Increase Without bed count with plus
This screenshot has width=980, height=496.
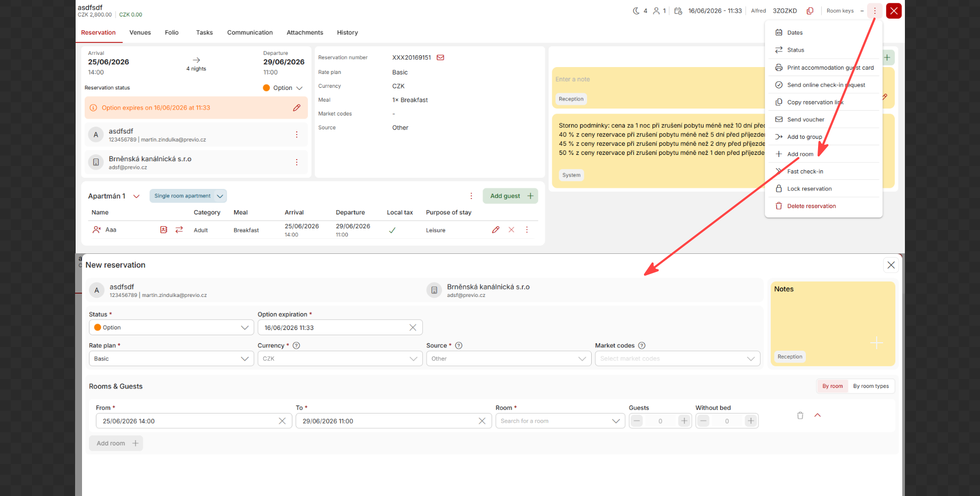[x=751, y=421]
